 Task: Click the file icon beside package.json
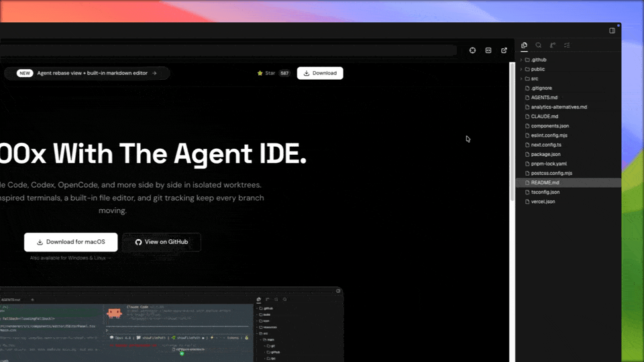point(527,154)
